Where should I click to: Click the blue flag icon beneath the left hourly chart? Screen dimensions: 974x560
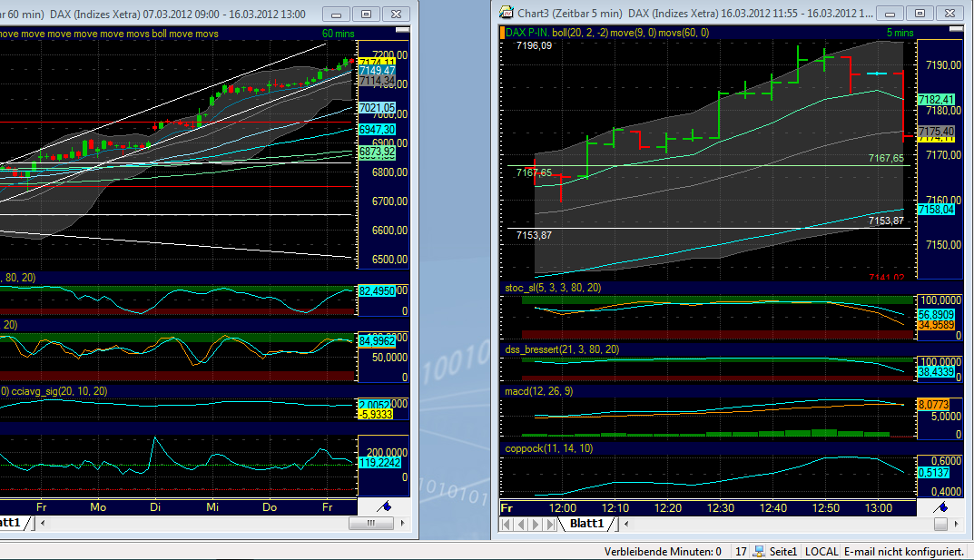[x=382, y=507]
